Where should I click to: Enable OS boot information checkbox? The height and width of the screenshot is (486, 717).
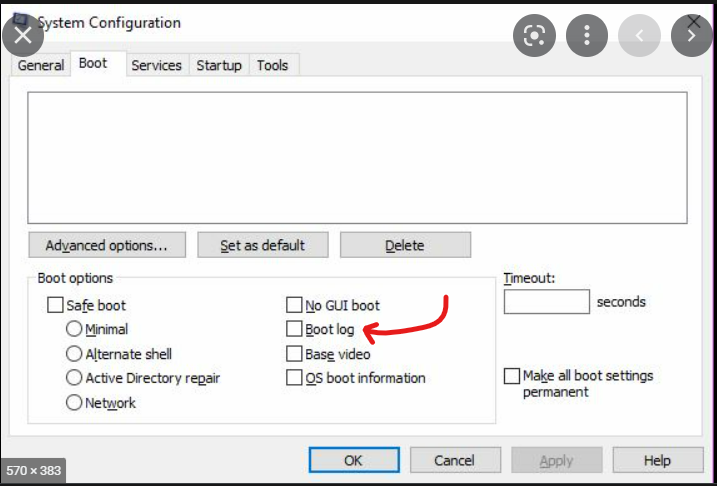click(294, 378)
